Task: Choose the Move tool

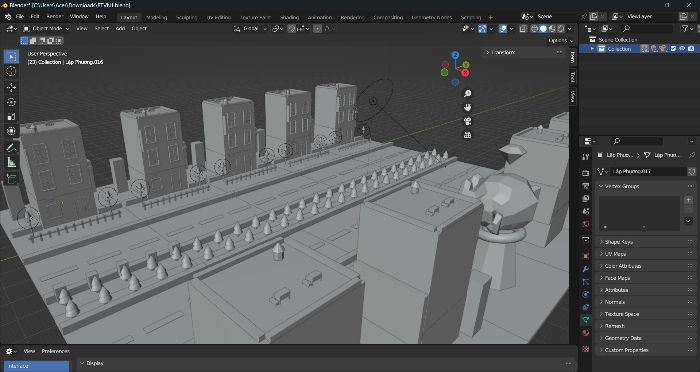Action: [x=11, y=87]
